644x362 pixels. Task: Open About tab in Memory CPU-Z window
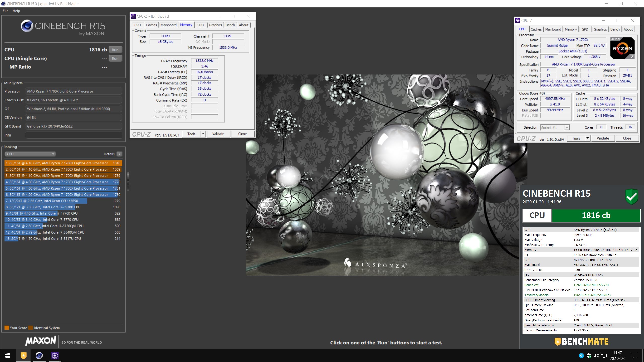[244, 25]
